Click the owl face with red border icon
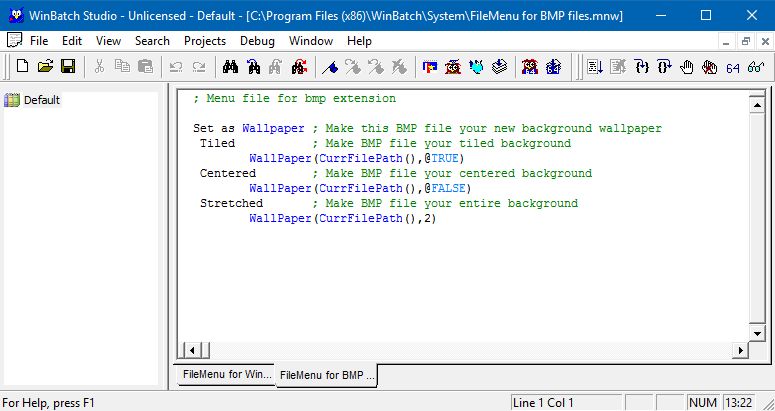 (453, 66)
